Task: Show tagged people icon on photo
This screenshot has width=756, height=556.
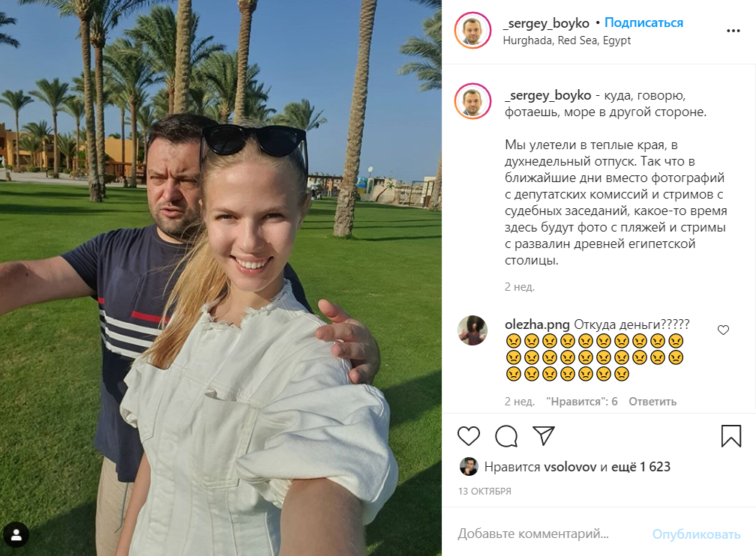Action: point(16,535)
